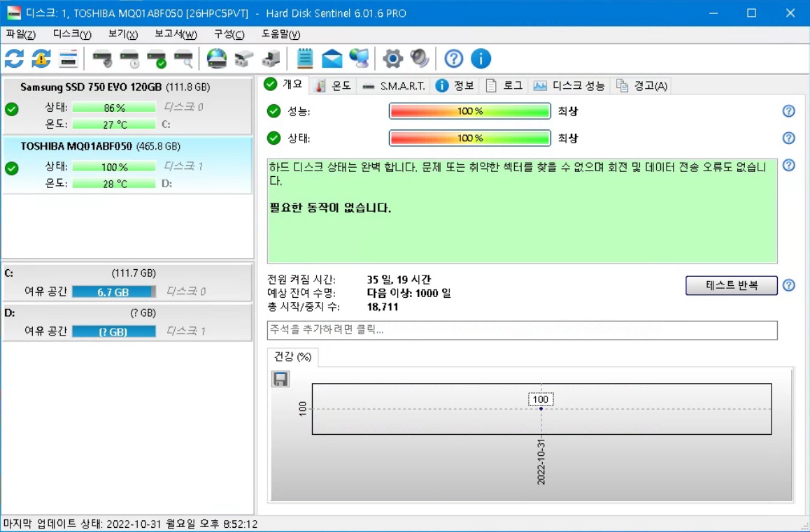Click the help icon beside 상태 bar
Screen dimensions: 810x532
tap(788, 138)
